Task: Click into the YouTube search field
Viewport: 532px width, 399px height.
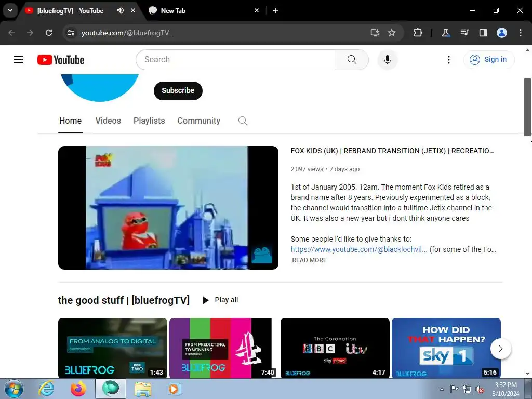Action: tap(236, 60)
